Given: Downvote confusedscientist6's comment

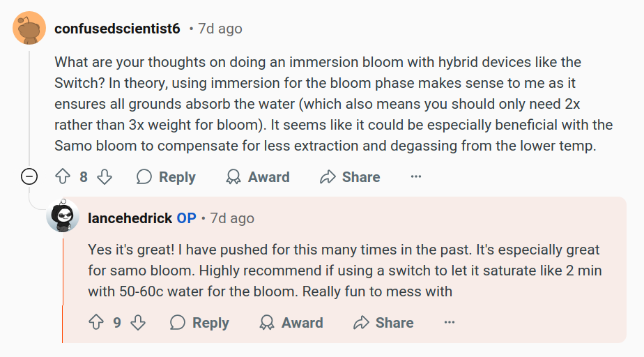Looking at the screenshot, I should [x=105, y=176].
